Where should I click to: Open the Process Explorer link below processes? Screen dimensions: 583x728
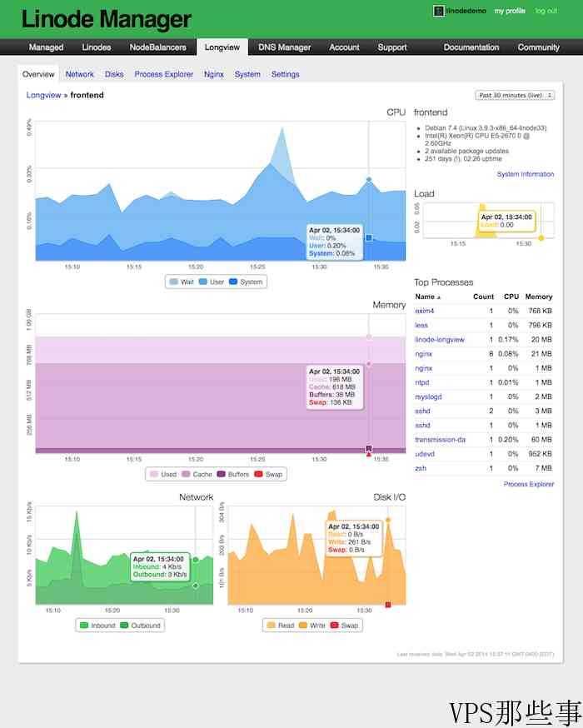(x=529, y=484)
